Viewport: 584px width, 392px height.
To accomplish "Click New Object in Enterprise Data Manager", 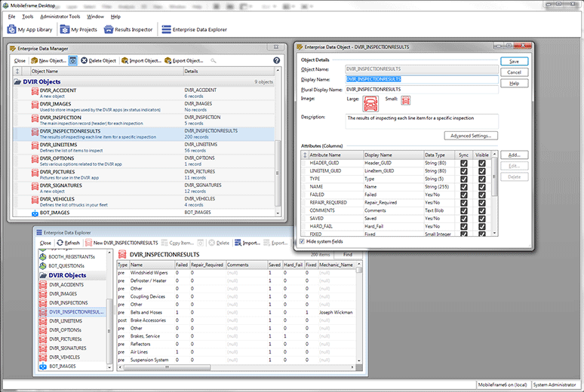I will [48, 60].
